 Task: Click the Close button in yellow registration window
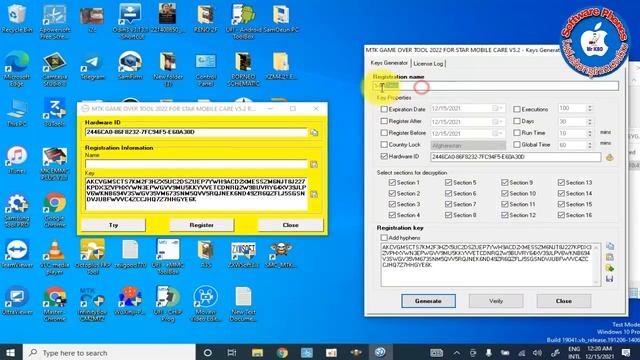click(x=291, y=225)
